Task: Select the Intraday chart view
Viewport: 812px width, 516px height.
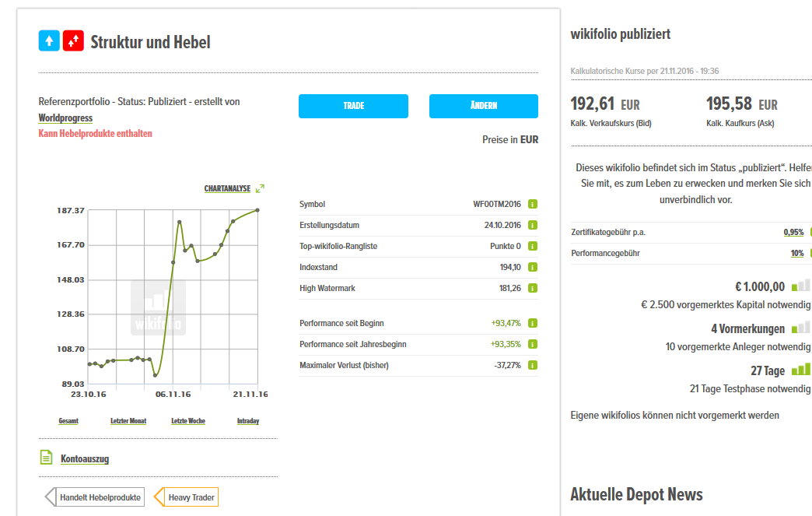Action: point(248,421)
